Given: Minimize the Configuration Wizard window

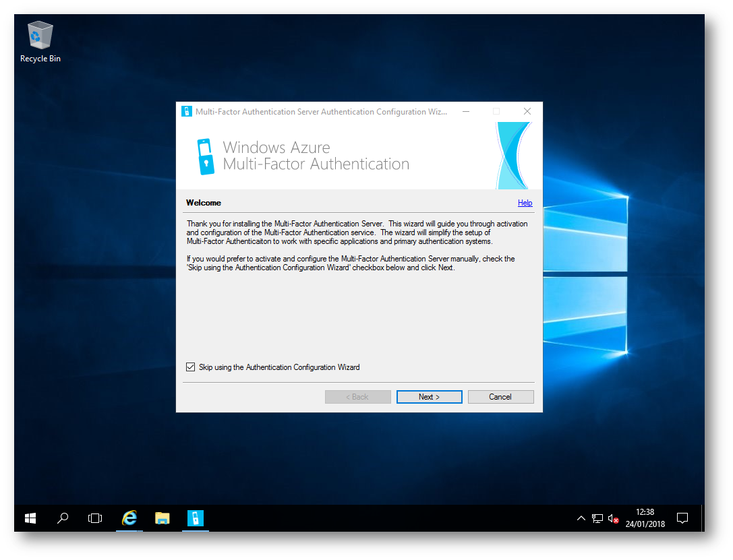Looking at the screenshot, I should click(x=466, y=111).
